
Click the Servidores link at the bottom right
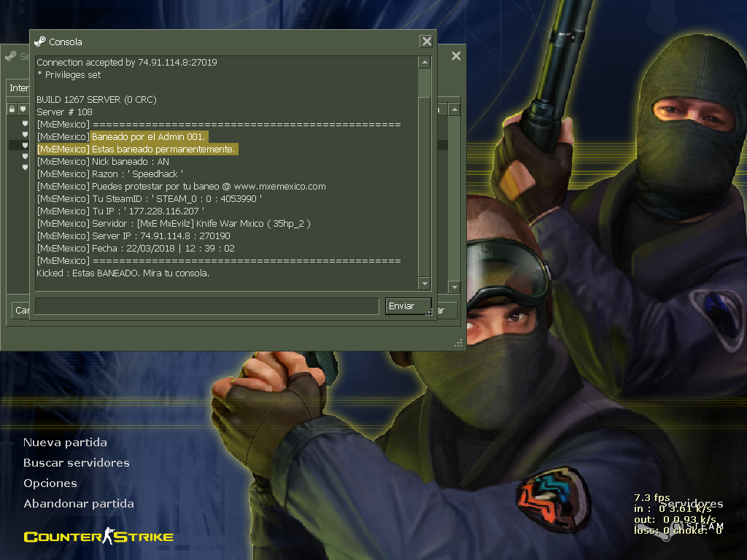(x=692, y=504)
